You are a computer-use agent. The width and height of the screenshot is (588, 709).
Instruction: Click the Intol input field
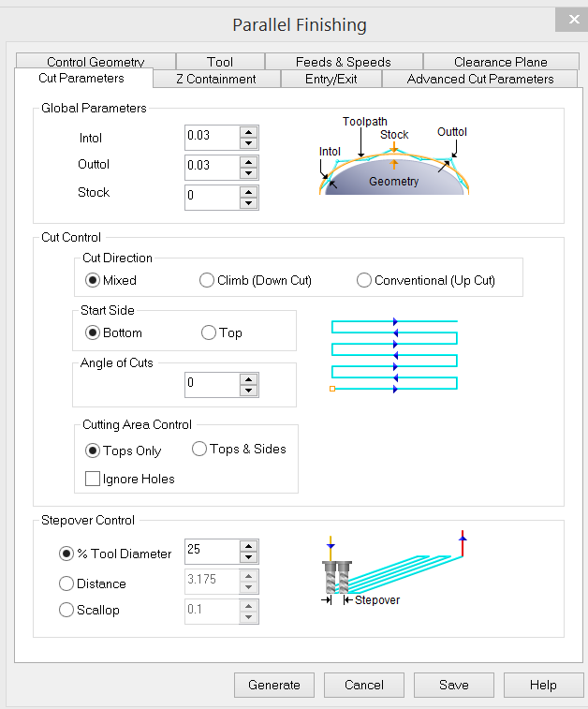click(211, 137)
